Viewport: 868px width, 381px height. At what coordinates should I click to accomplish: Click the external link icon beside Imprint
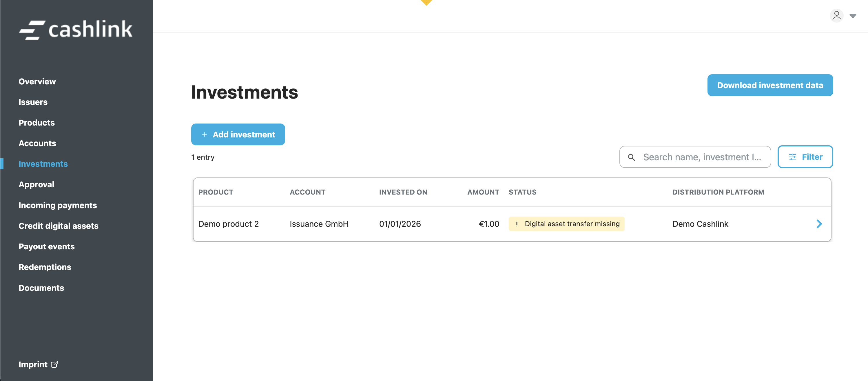pos(54,364)
